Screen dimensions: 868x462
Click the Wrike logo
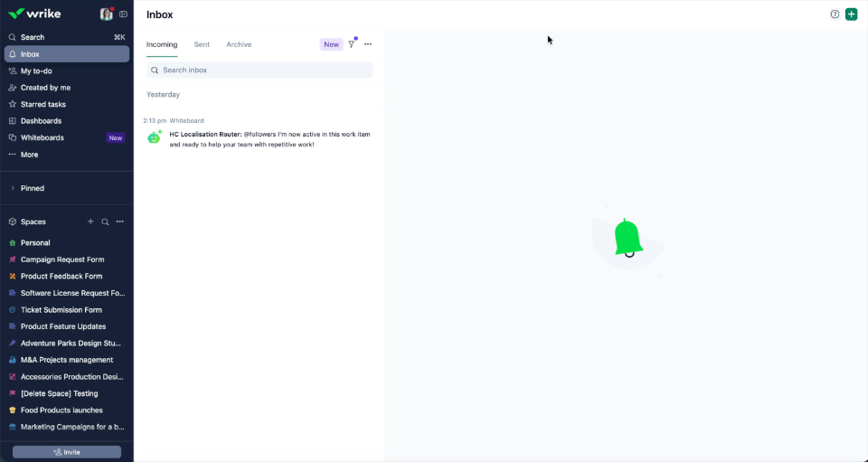pos(34,14)
